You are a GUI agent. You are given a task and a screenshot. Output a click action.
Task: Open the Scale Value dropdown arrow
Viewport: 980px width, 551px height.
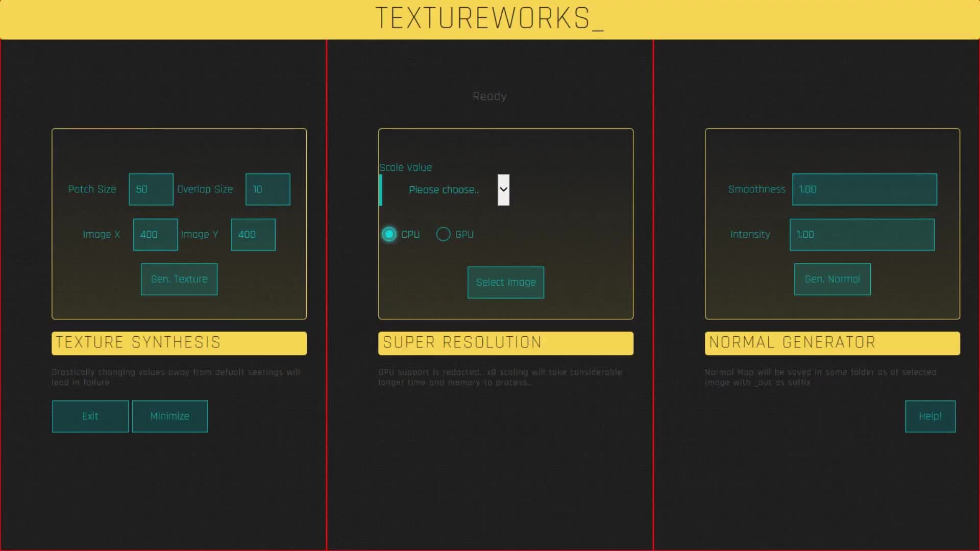pos(503,190)
